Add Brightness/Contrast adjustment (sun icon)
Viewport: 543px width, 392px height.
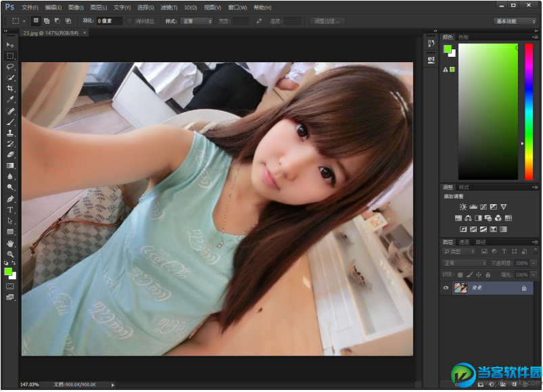click(463, 207)
